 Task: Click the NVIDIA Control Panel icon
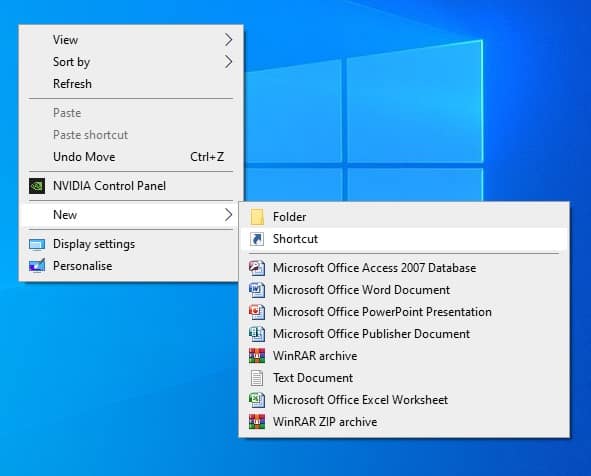point(37,186)
